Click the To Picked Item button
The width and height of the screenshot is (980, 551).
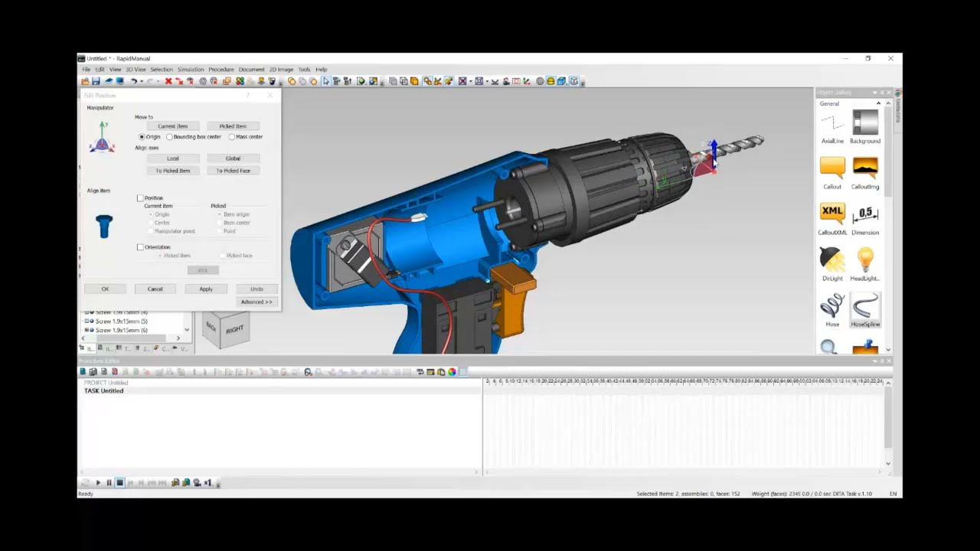[173, 171]
